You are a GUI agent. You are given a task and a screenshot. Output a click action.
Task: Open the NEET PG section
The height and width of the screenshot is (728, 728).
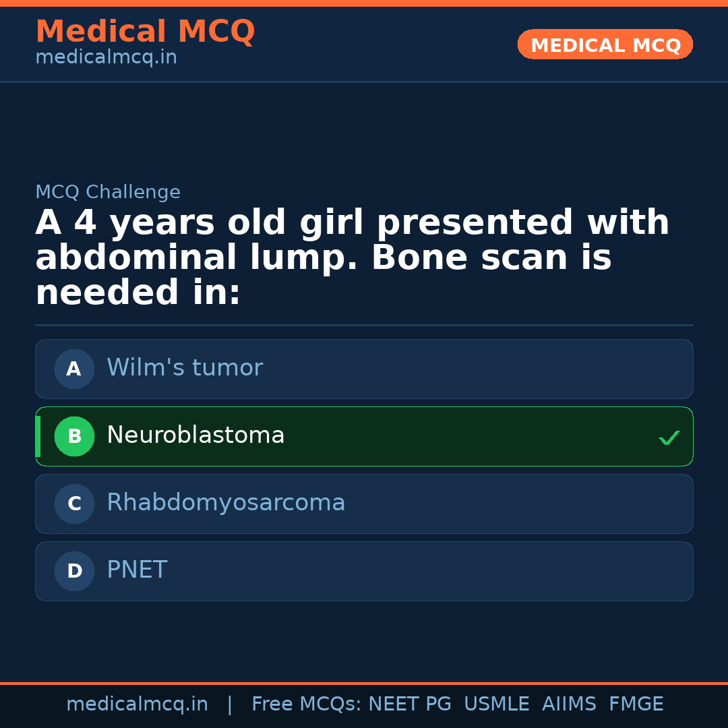[409, 704]
